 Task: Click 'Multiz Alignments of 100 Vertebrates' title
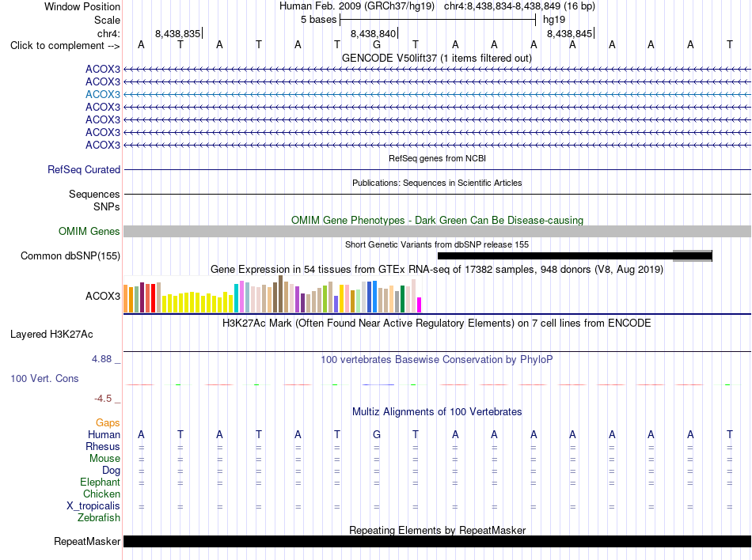437,411
